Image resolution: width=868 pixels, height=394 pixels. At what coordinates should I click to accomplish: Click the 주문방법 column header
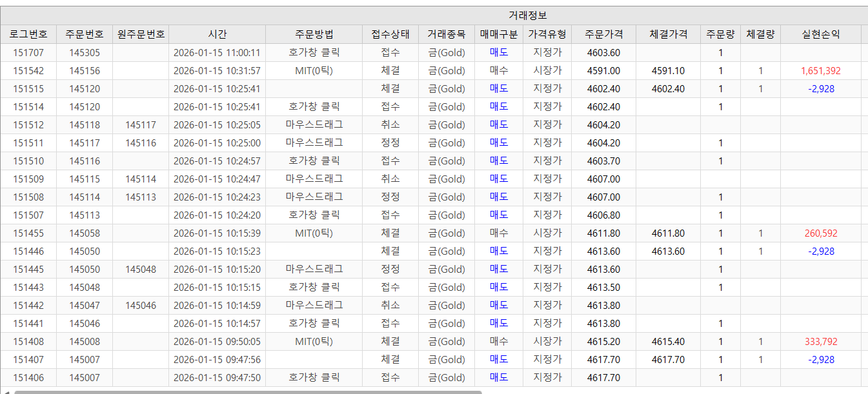(x=314, y=34)
